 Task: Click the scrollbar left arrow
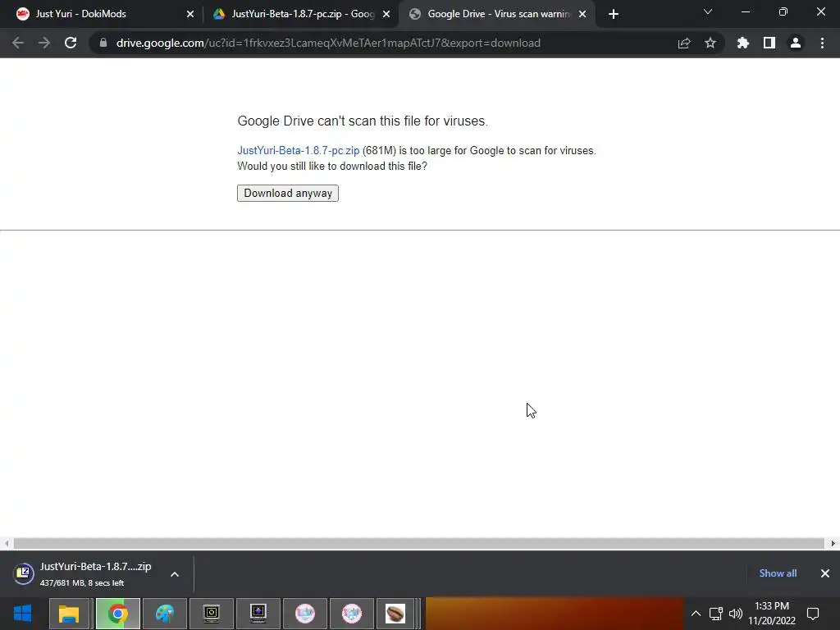tap(6, 543)
